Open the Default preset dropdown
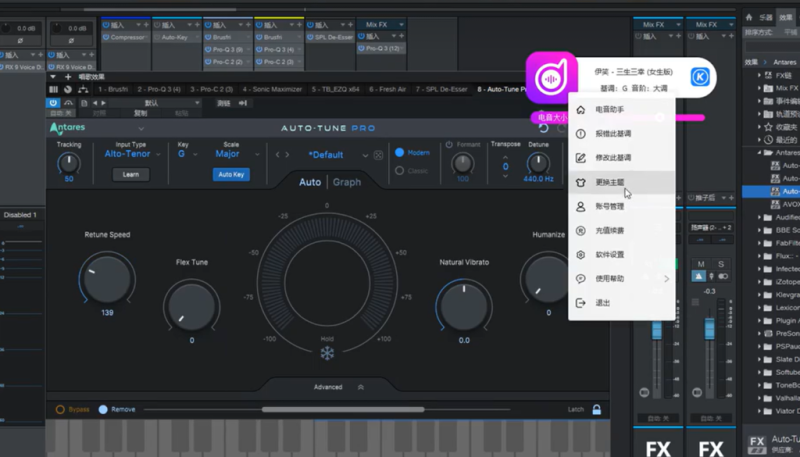800x457 pixels. click(x=365, y=156)
